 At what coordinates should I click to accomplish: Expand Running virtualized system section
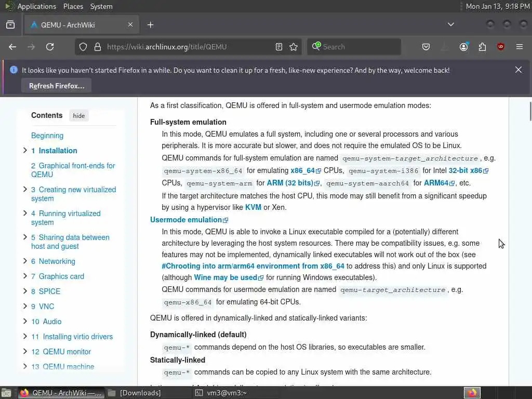point(25,213)
